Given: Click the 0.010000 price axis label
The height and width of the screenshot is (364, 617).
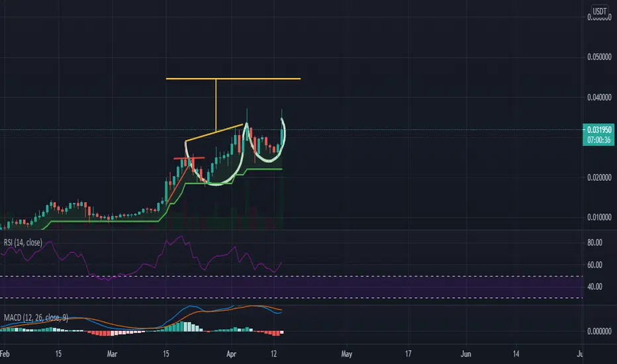Looking at the screenshot, I should pyautogui.click(x=599, y=217).
